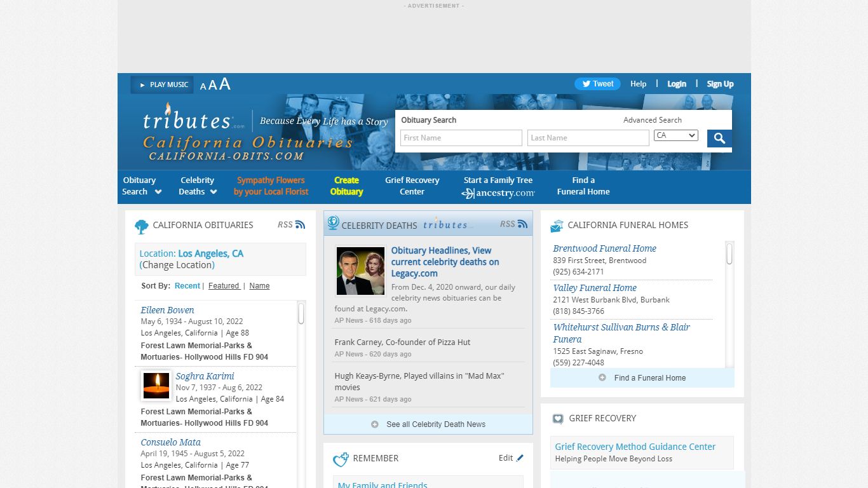Play the background music

click(162, 85)
